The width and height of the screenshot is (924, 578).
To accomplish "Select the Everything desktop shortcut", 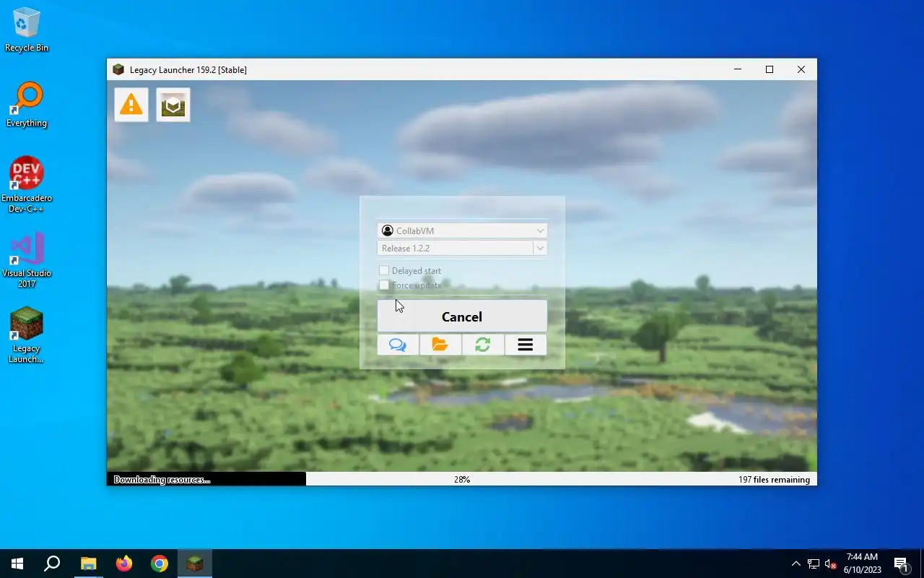I will (x=27, y=105).
